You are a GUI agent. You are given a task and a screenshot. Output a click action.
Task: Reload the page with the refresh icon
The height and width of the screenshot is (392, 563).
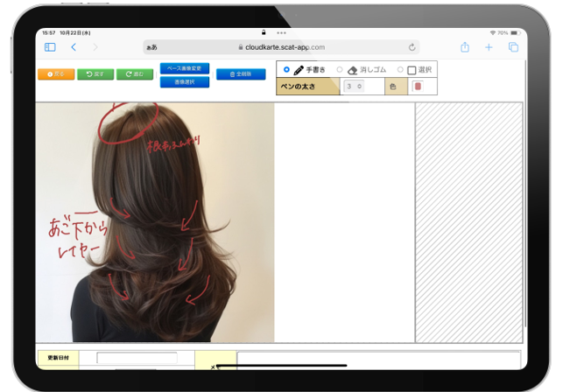(412, 47)
